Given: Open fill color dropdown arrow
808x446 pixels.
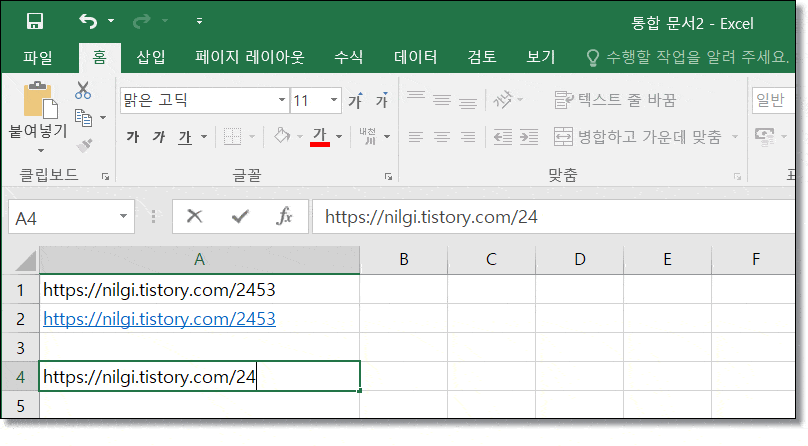Looking at the screenshot, I should (x=300, y=137).
